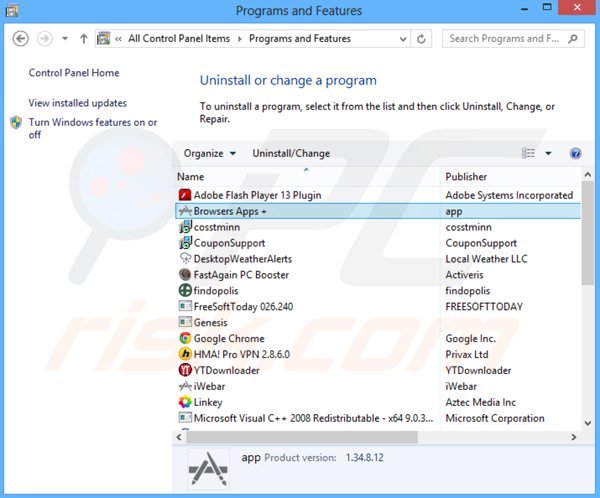Click the Genesis program icon

click(x=185, y=322)
